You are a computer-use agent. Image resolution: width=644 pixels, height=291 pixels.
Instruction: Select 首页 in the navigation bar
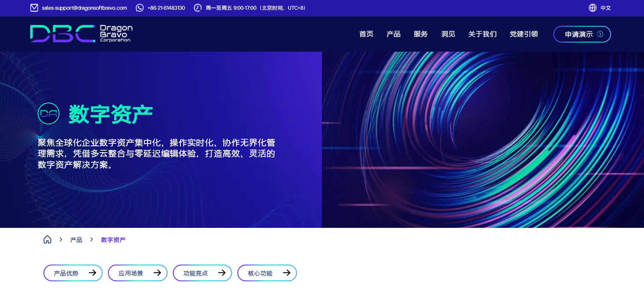tap(366, 34)
